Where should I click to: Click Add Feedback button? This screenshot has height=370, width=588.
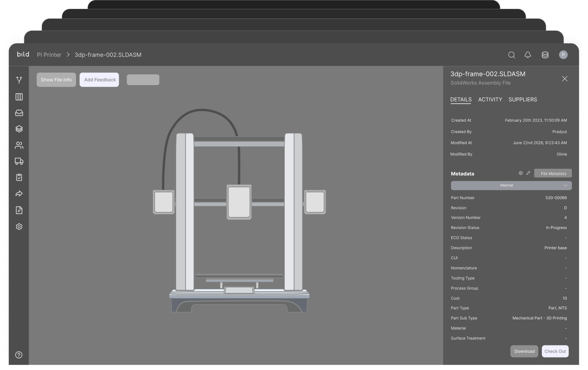click(99, 80)
